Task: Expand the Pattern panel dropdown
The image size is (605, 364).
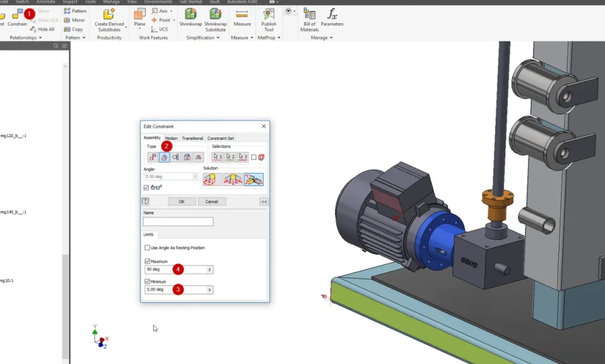Action: 84,38
